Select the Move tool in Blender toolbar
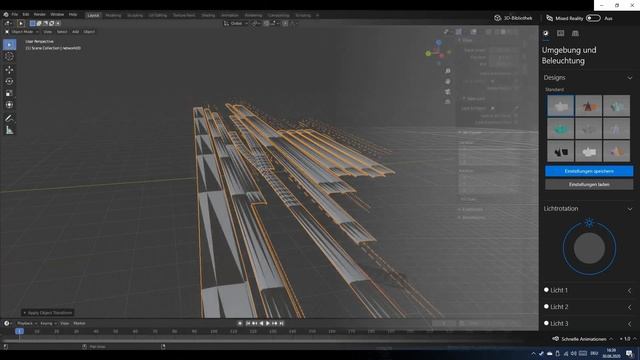The image size is (640, 360). click(9, 69)
